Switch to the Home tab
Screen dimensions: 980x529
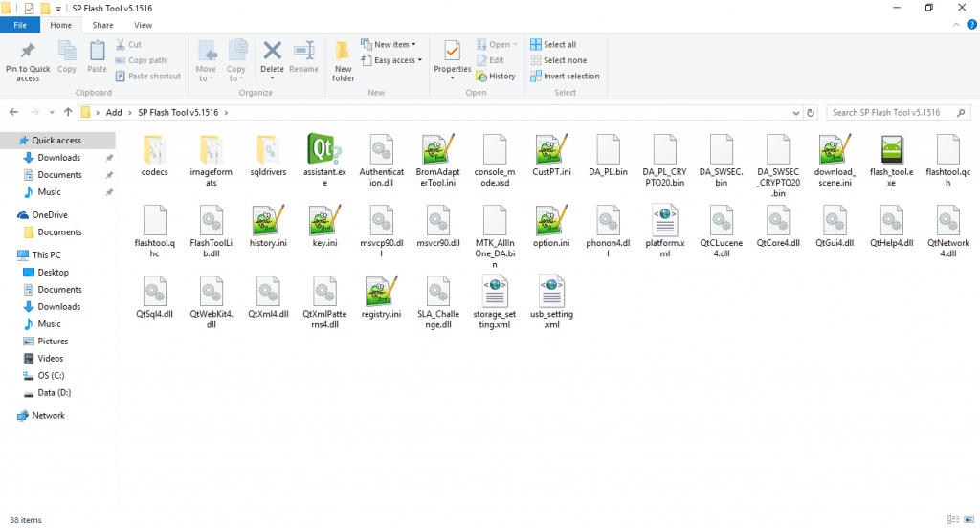pos(60,25)
